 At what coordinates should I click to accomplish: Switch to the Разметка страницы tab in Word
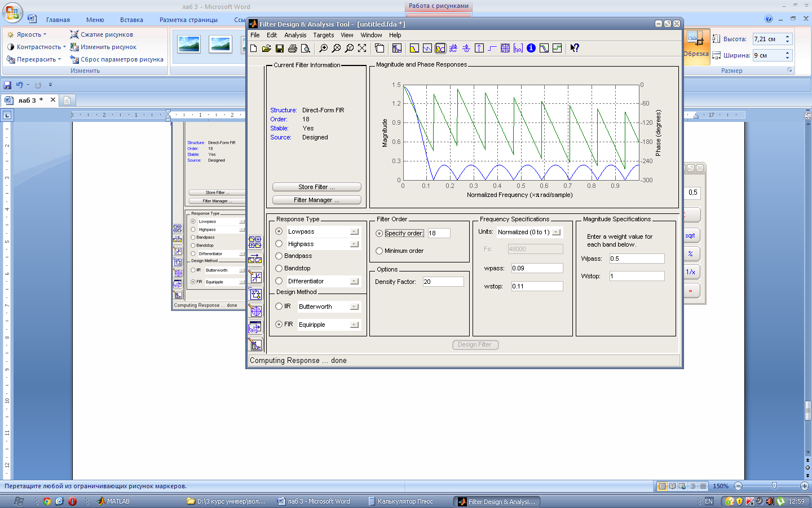(x=188, y=20)
